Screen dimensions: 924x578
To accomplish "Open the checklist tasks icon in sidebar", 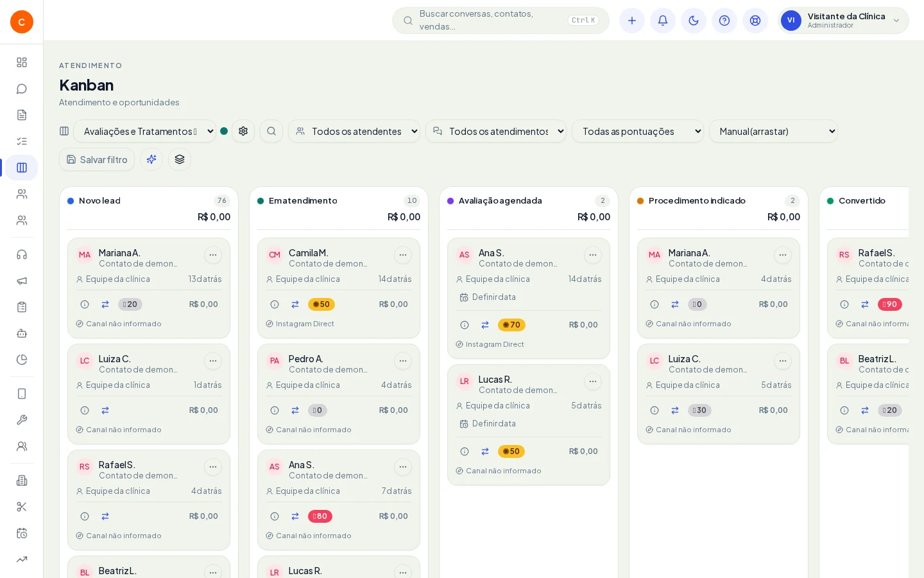I will 22,141.
